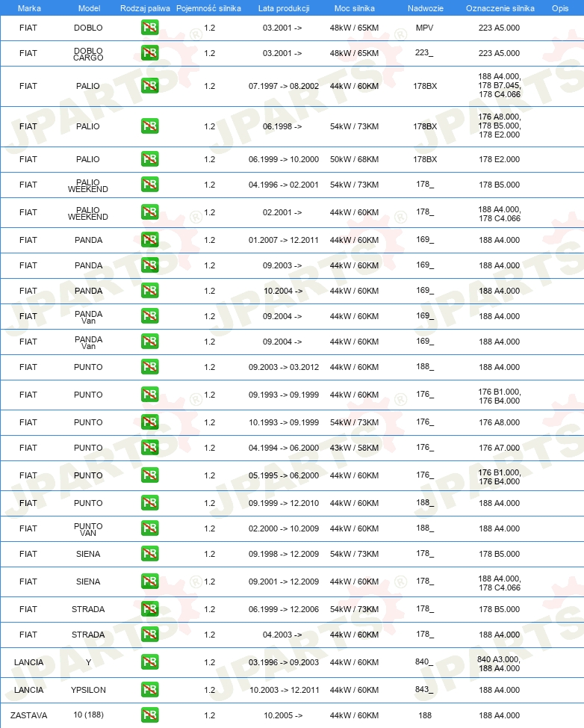Click the fuel icon in the SIENA 09.2001 row
The image size is (584, 728).
coord(150,582)
